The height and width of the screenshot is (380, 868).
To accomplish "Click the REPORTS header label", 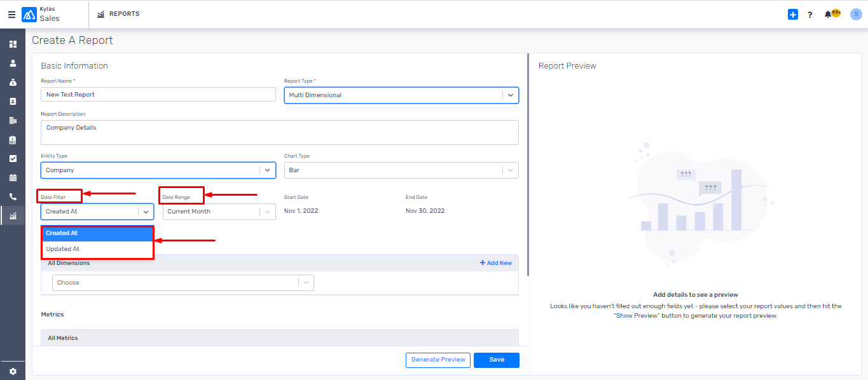I will [125, 14].
